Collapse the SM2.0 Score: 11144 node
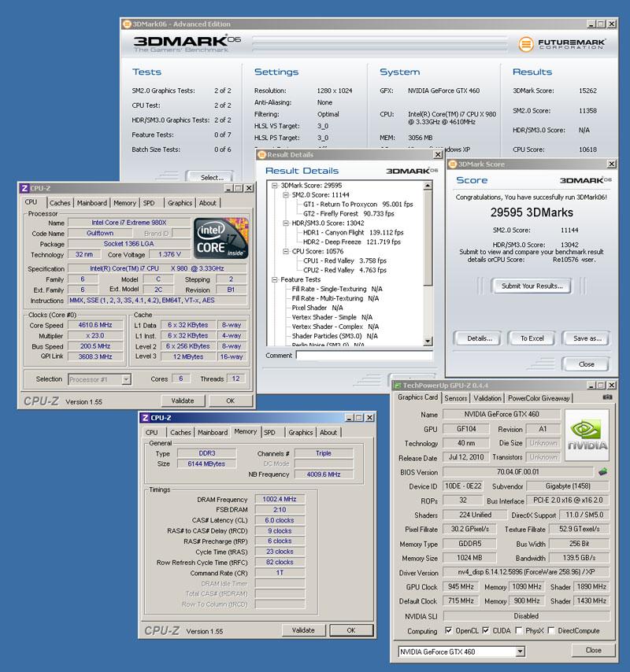The image size is (630, 672). click(x=286, y=195)
